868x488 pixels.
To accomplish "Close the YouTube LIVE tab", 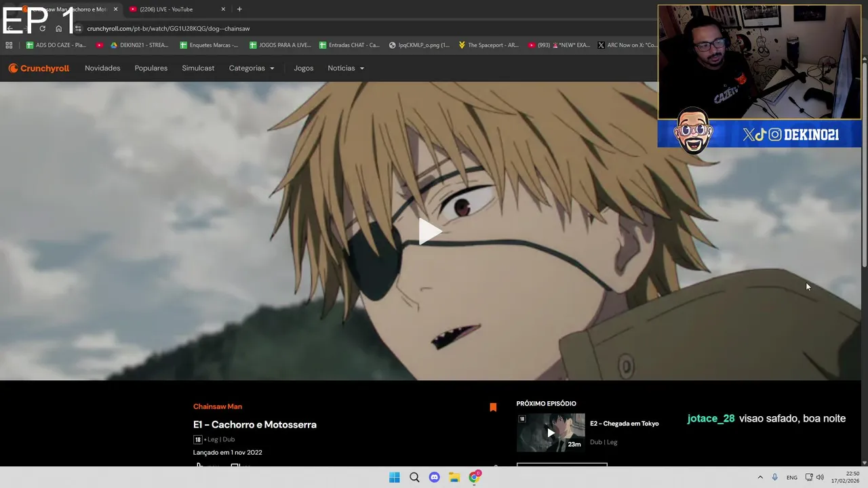I will pos(223,9).
